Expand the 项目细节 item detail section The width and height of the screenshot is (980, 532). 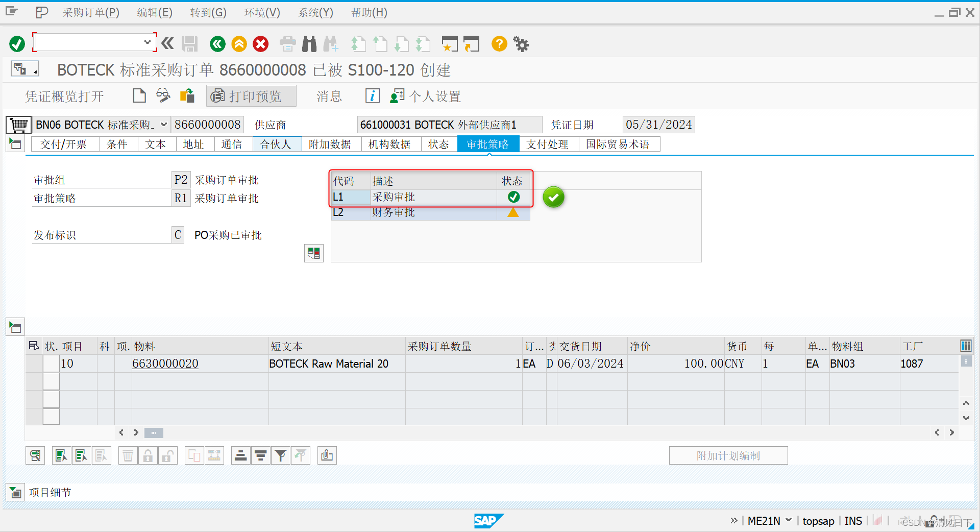(15, 493)
